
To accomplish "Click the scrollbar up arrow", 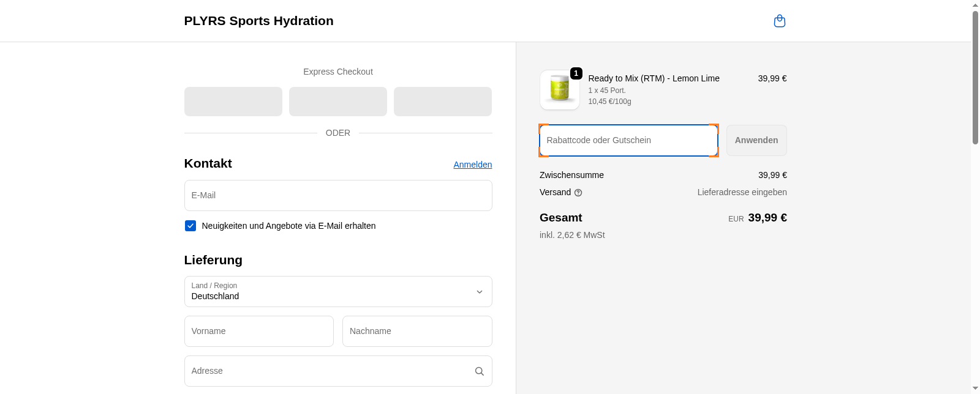I will click(x=975, y=5).
